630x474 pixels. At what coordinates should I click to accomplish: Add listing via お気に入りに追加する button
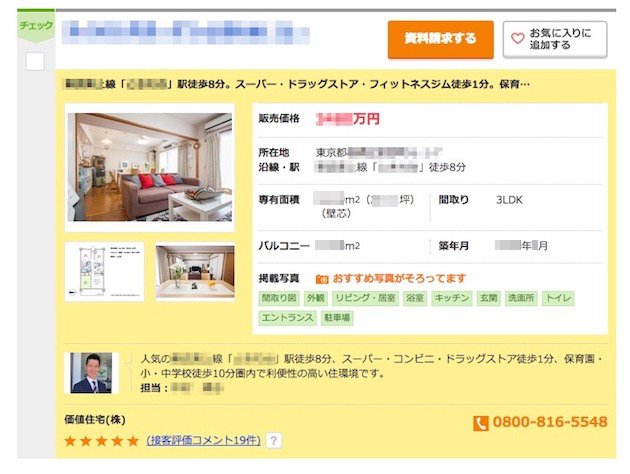click(x=555, y=39)
